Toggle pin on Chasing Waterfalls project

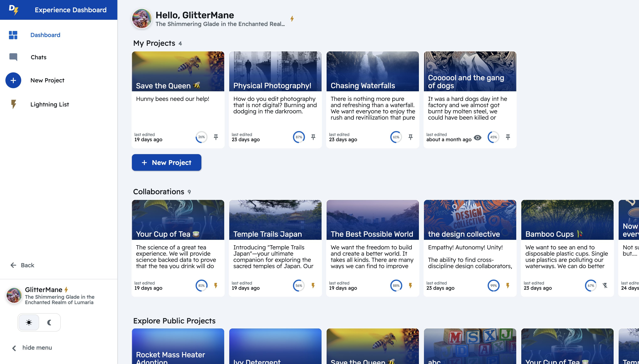click(410, 137)
